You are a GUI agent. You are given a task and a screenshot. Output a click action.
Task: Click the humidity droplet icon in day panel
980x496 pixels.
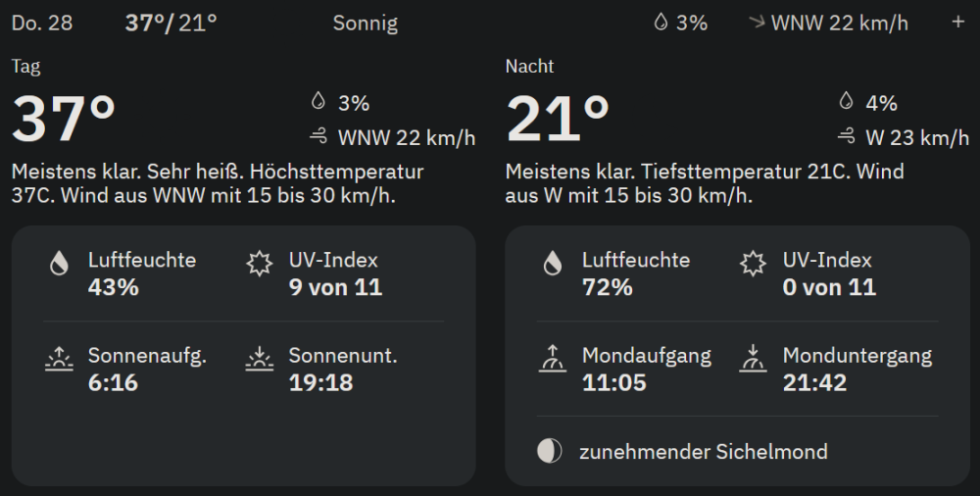tap(59, 264)
